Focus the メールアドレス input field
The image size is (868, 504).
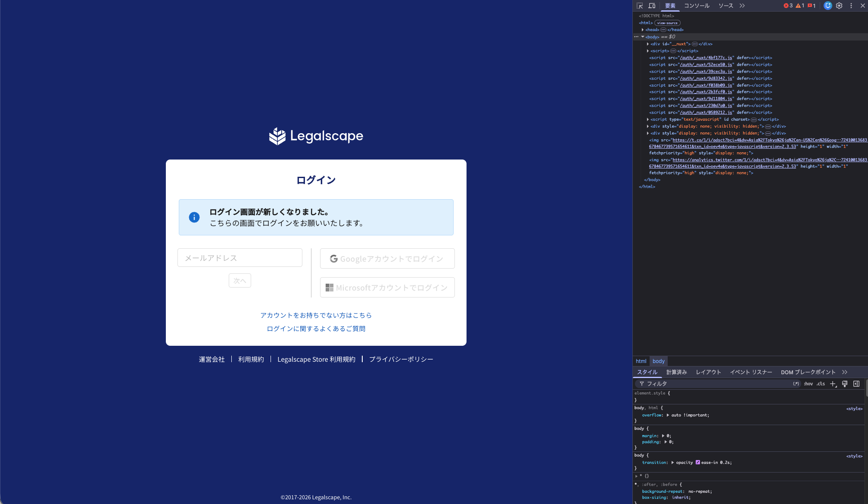click(240, 258)
